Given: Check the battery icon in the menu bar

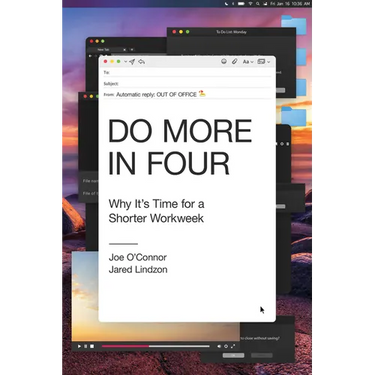Looking at the screenshot, I should (241, 4).
